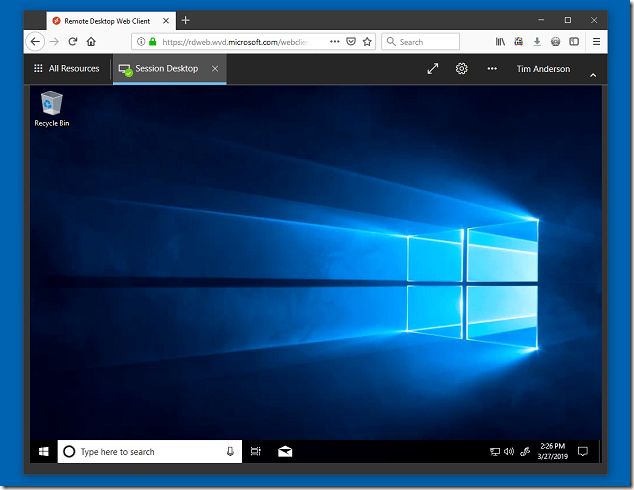Click the Firefox forward arrow
This screenshot has height=490, width=634.
(55, 42)
